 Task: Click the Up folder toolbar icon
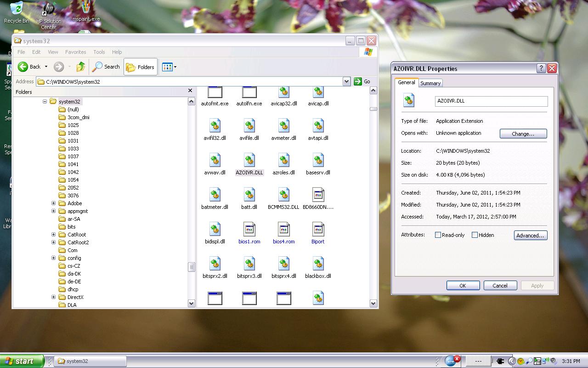coord(81,67)
